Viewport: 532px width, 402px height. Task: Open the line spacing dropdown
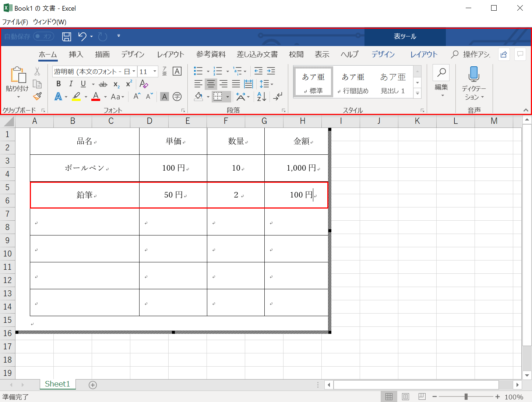[266, 84]
